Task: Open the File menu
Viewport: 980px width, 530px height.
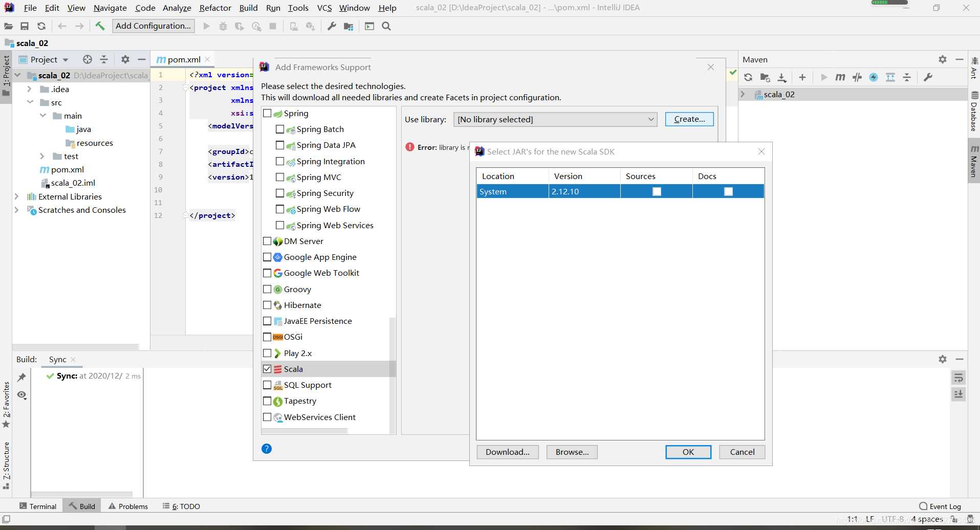Action: [30, 8]
